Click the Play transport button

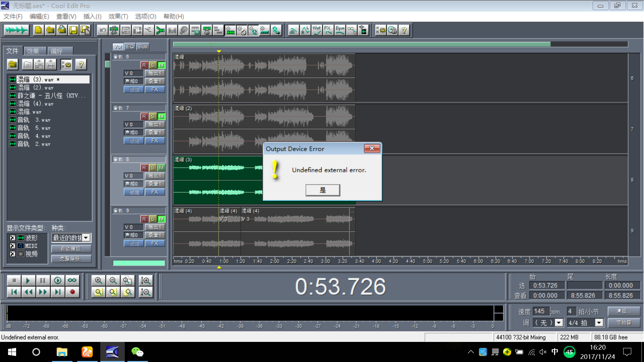[x=28, y=280]
